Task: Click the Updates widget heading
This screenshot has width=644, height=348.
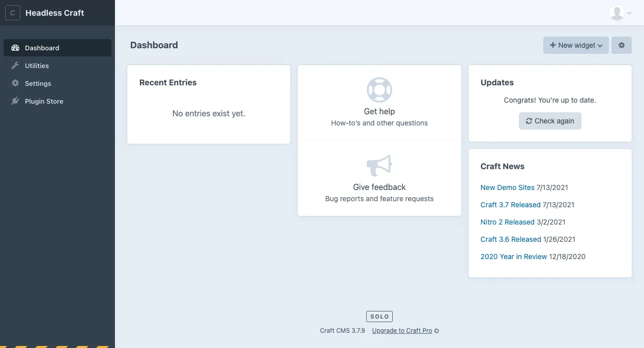Action: 497,82
